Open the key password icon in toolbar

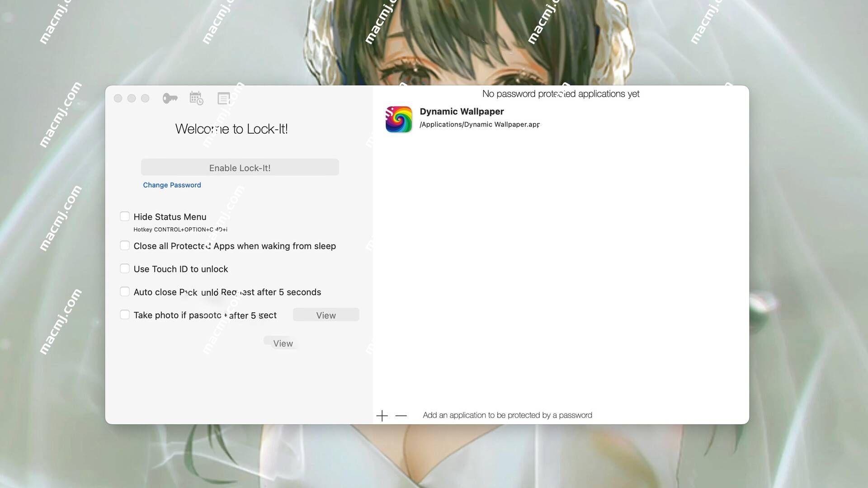[170, 98]
